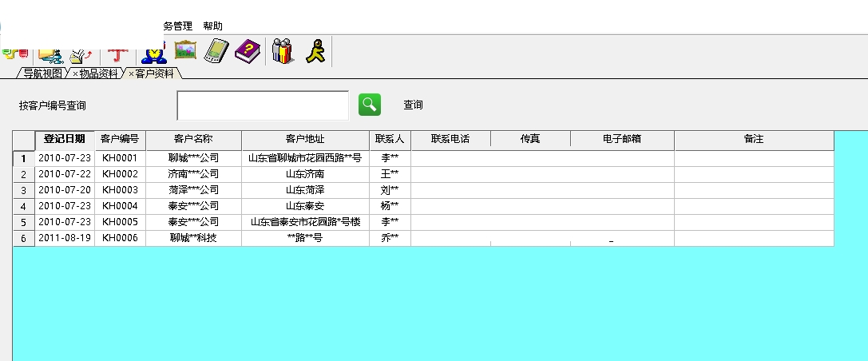Click the 山东省泰安市花园路*号楼 address cell

[305, 222]
